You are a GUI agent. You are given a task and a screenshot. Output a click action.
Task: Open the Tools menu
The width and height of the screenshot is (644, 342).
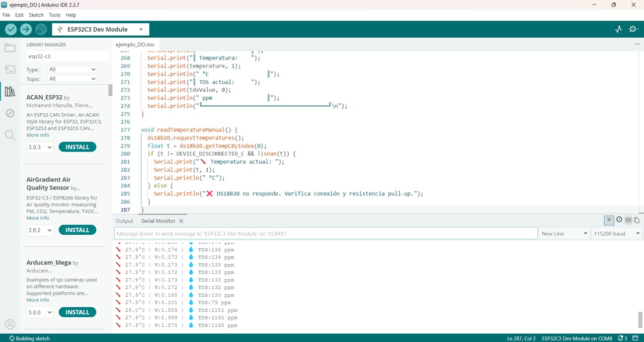54,15
